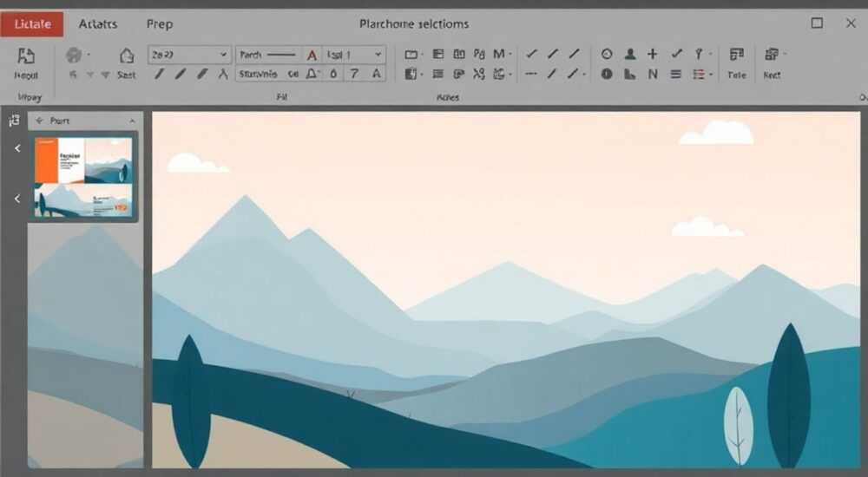Click the red letter A font color icon

[x=312, y=55]
